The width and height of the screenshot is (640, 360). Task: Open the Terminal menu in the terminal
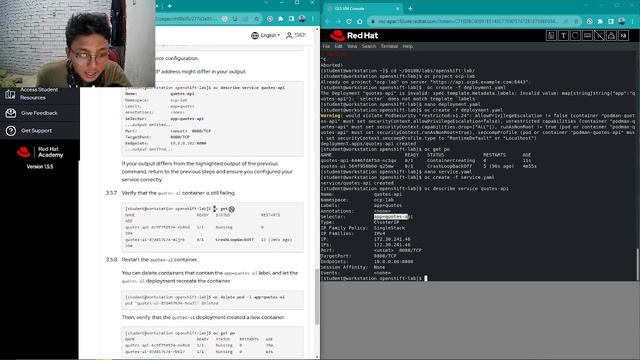point(389,46)
